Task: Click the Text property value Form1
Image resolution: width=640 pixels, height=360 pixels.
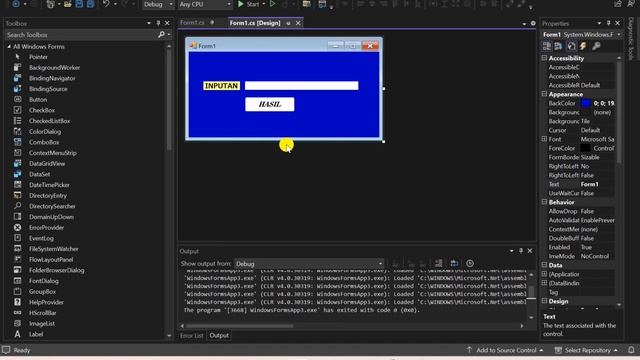Action: tap(589, 184)
